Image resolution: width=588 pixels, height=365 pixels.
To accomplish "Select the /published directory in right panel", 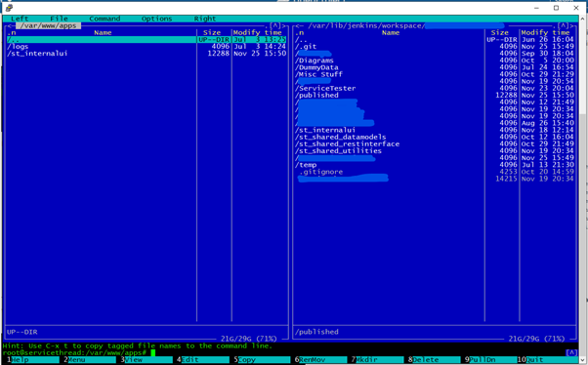I will (435, 96).
